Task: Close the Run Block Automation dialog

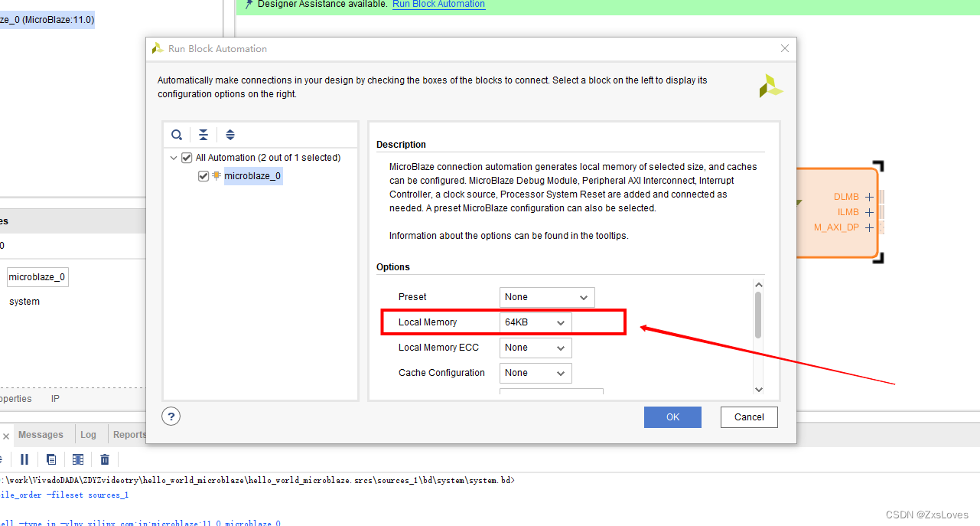Action: coord(784,48)
